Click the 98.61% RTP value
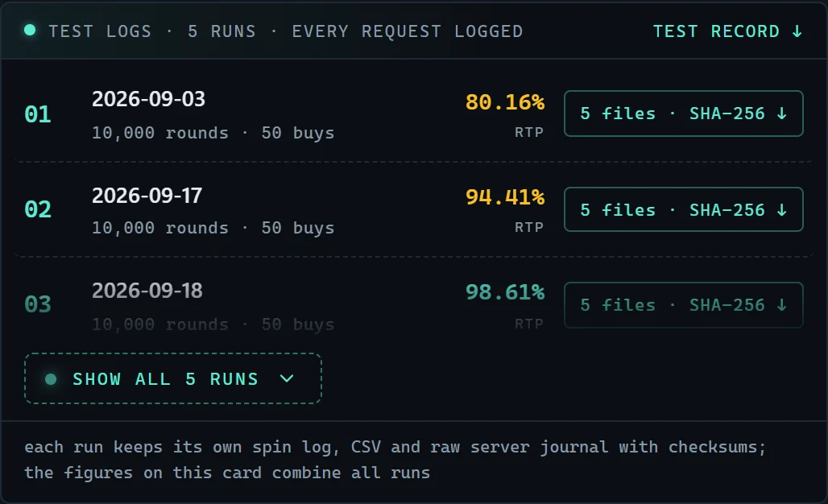The width and height of the screenshot is (828, 504). pyautogui.click(x=505, y=292)
